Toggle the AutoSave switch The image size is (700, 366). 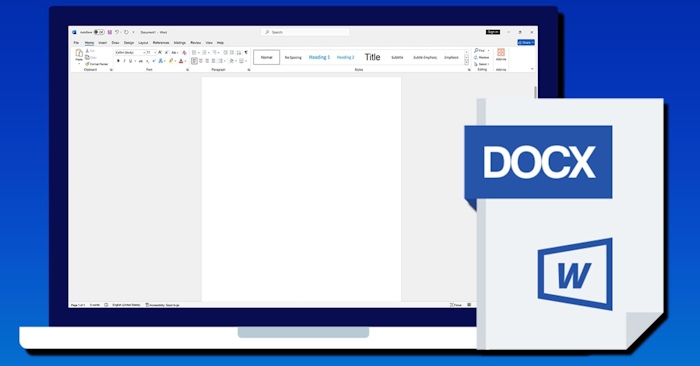(x=99, y=32)
